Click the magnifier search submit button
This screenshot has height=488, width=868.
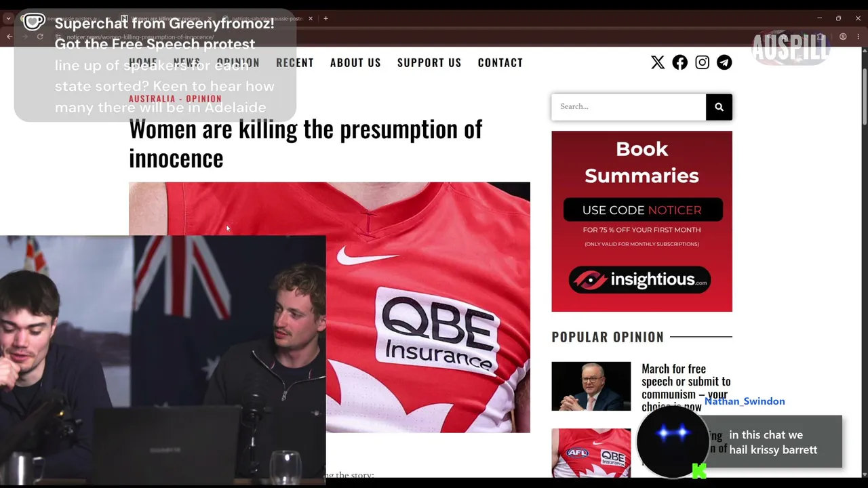coord(719,106)
